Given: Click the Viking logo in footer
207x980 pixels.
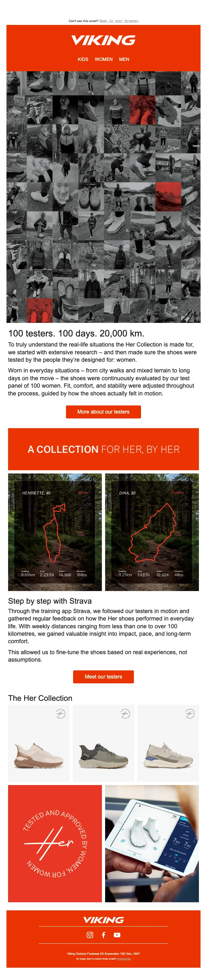Looking at the screenshot, I should pyautogui.click(x=103, y=919).
